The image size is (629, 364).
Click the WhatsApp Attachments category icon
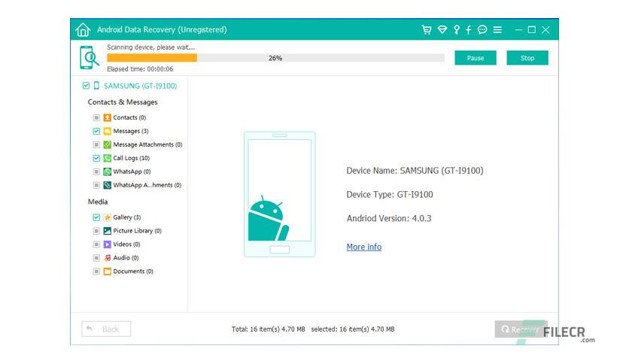(x=107, y=185)
